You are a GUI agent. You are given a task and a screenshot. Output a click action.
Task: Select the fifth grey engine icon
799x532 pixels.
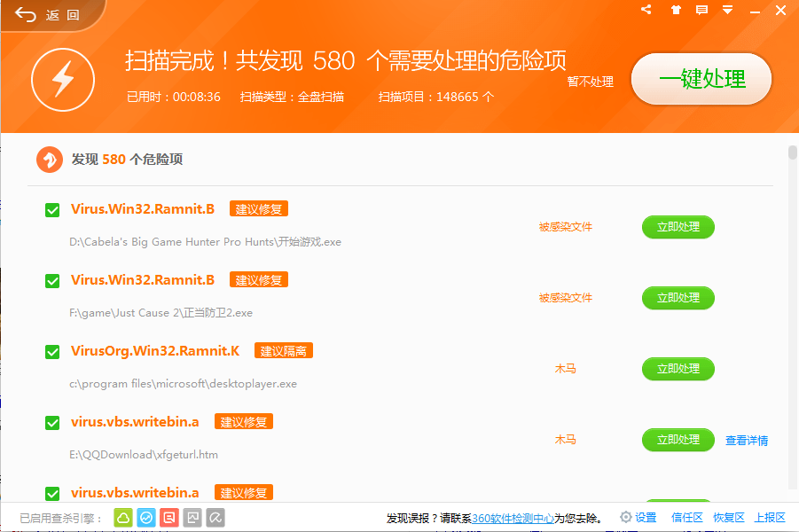click(215, 518)
